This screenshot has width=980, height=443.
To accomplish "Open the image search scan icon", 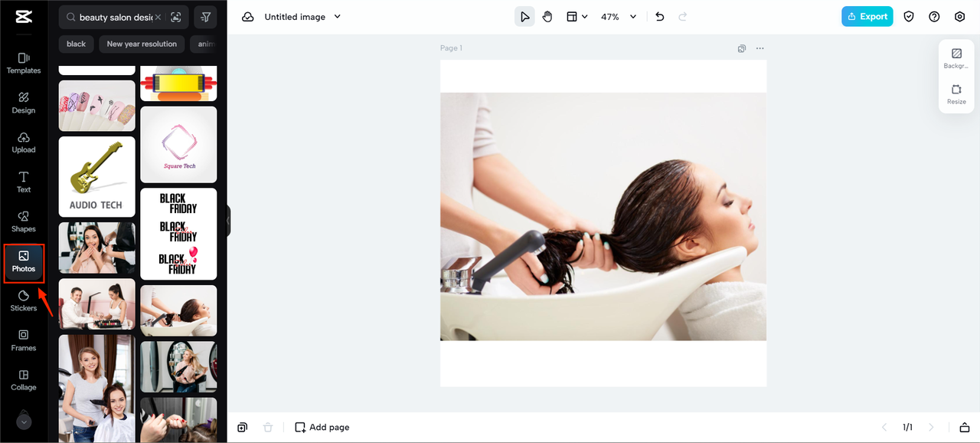I will click(176, 17).
